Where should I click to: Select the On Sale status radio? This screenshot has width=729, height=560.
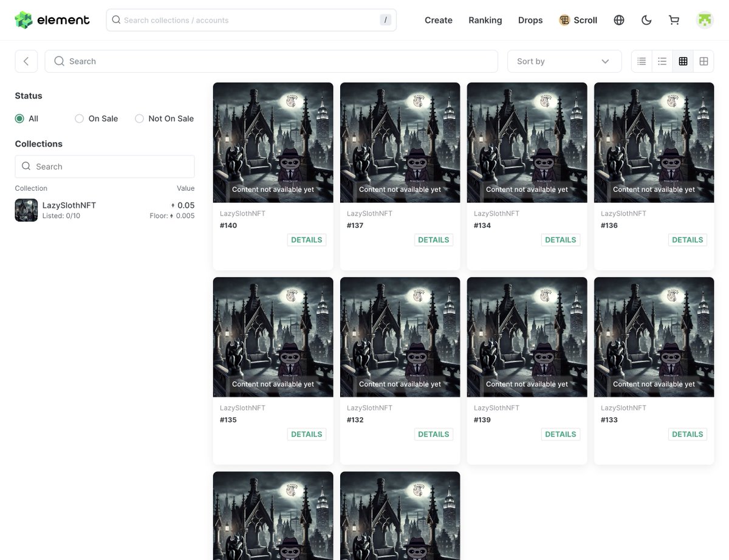click(79, 118)
